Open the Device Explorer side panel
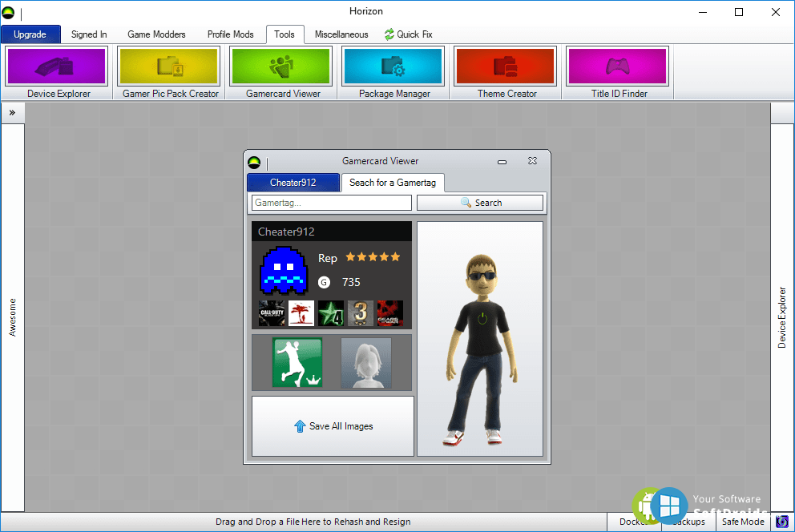The width and height of the screenshot is (795, 532). pyautogui.click(x=782, y=317)
